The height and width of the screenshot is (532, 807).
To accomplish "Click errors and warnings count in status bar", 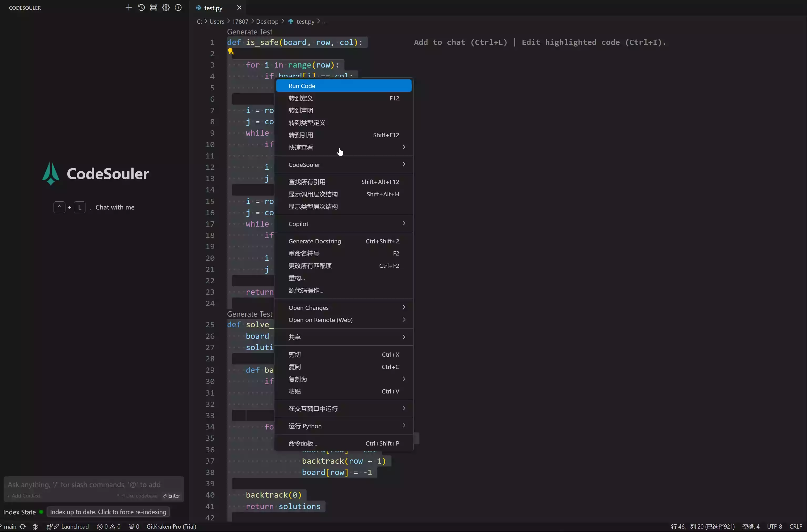I will [109, 526].
